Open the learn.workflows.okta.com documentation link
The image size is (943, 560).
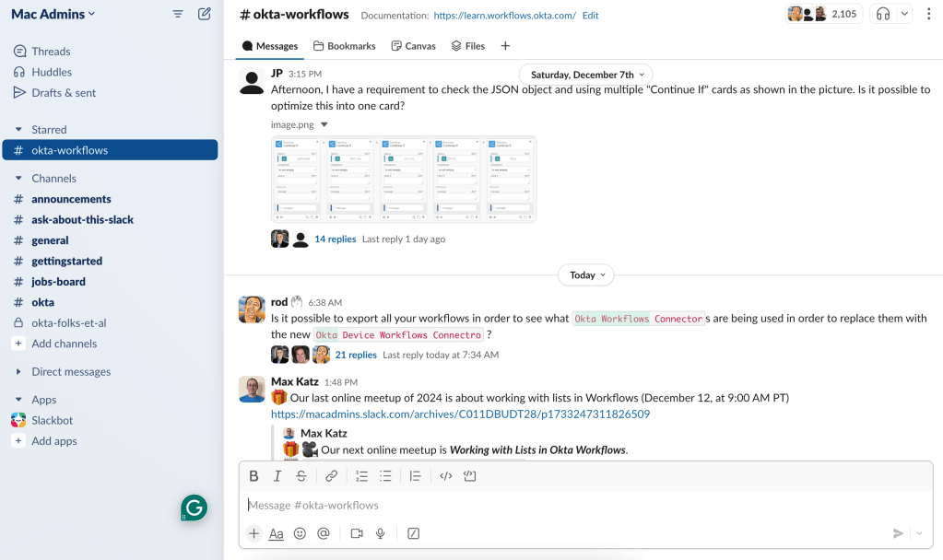point(504,16)
